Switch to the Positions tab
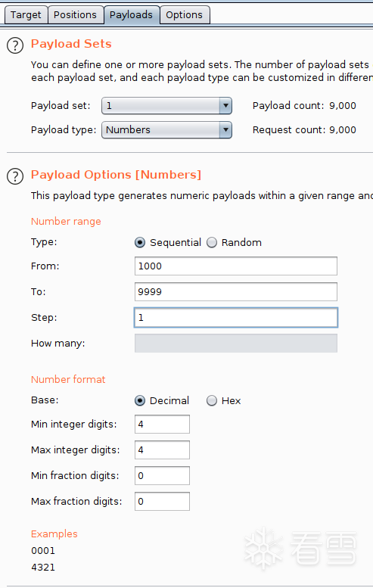 [76, 15]
